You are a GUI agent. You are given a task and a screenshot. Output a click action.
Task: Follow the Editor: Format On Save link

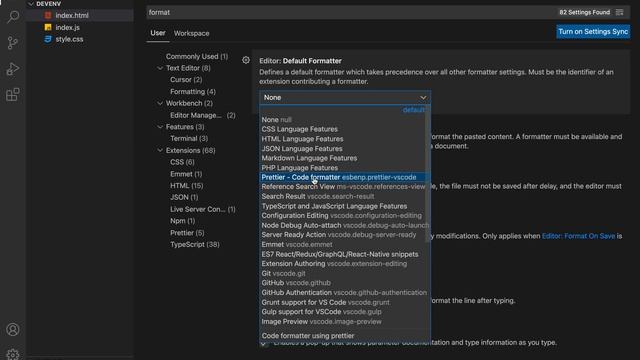pos(578,236)
